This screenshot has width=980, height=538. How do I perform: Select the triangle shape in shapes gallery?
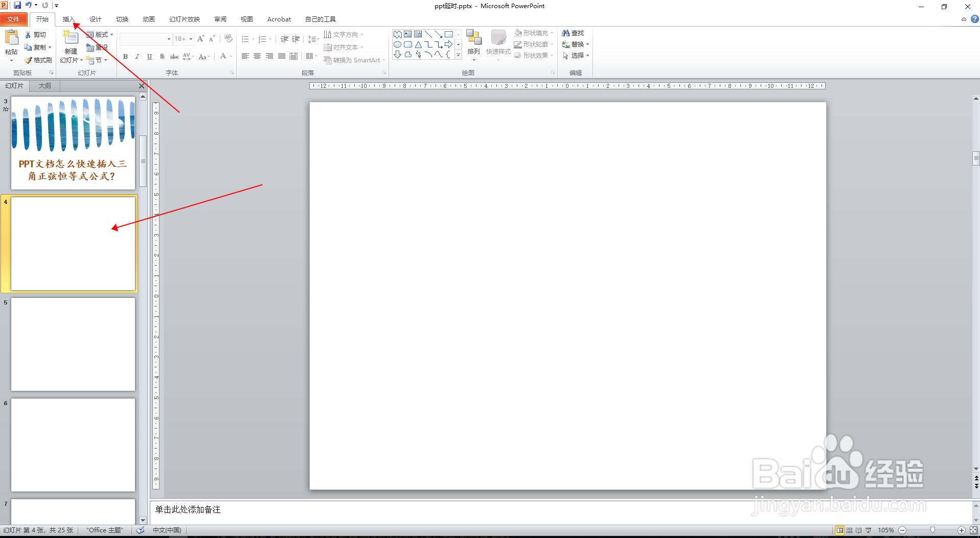pos(418,44)
